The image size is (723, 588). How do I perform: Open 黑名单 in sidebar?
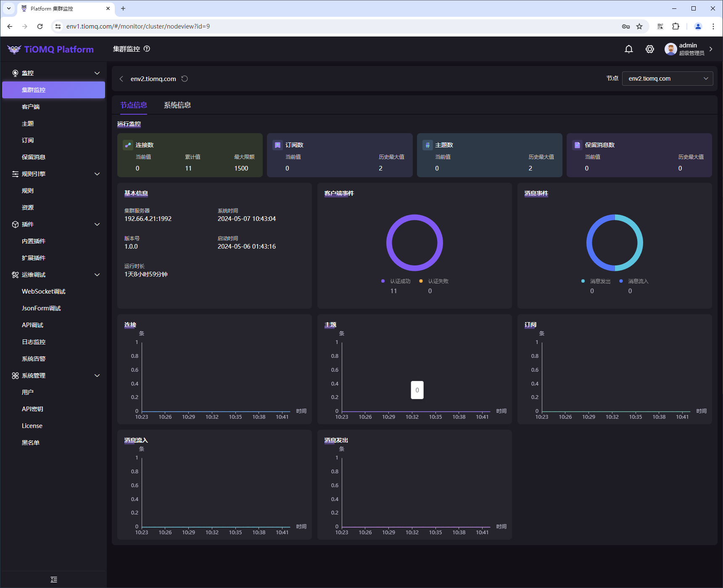tap(54, 443)
